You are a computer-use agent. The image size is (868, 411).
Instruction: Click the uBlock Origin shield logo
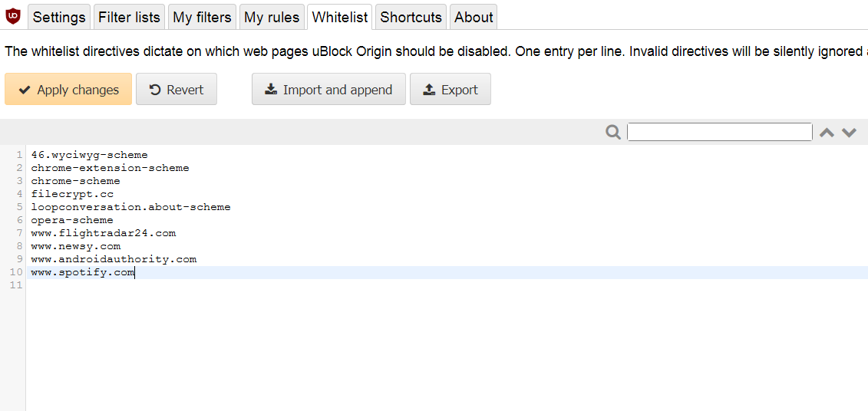13,16
